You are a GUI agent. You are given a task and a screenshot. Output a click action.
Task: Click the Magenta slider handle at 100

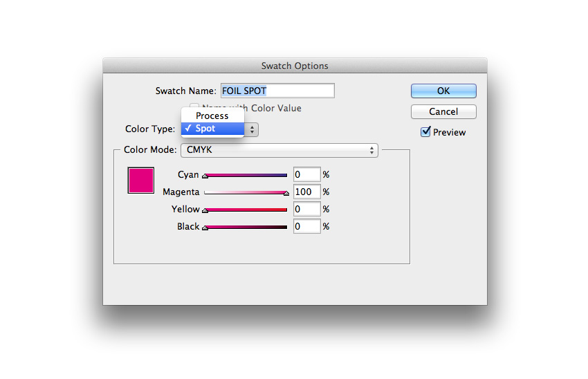click(x=286, y=194)
